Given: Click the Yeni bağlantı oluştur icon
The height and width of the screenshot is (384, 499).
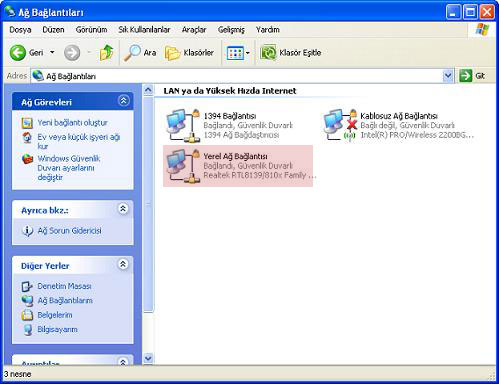Looking at the screenshot, I should click(x=27, y=123).
